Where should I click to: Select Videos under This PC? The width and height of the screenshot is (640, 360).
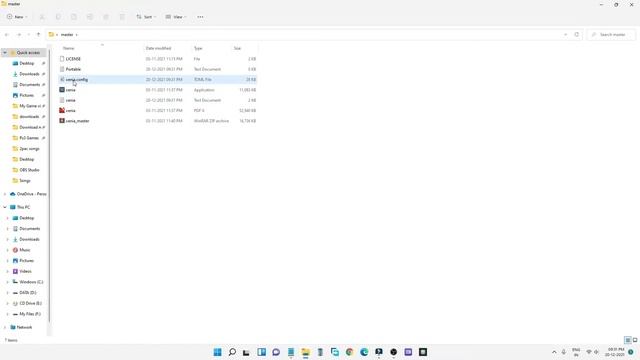click(24, 271)
